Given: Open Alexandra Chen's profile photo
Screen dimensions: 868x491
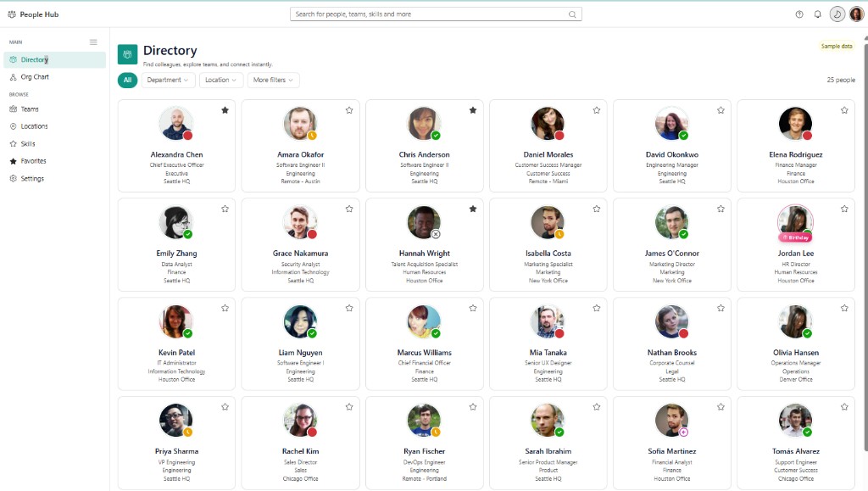Looking at the screenshot, I should (176, 124).
